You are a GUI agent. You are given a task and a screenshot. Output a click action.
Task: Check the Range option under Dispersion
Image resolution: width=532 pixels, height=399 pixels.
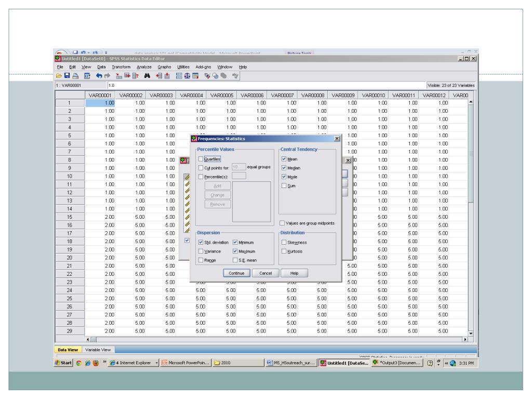(201, 260)
